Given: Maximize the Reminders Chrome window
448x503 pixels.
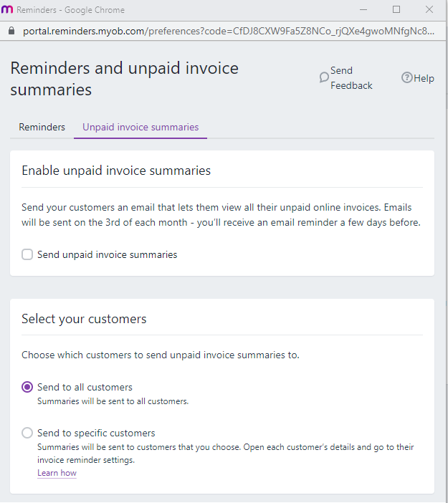Looking at the screenshot, I should (396, 10).
